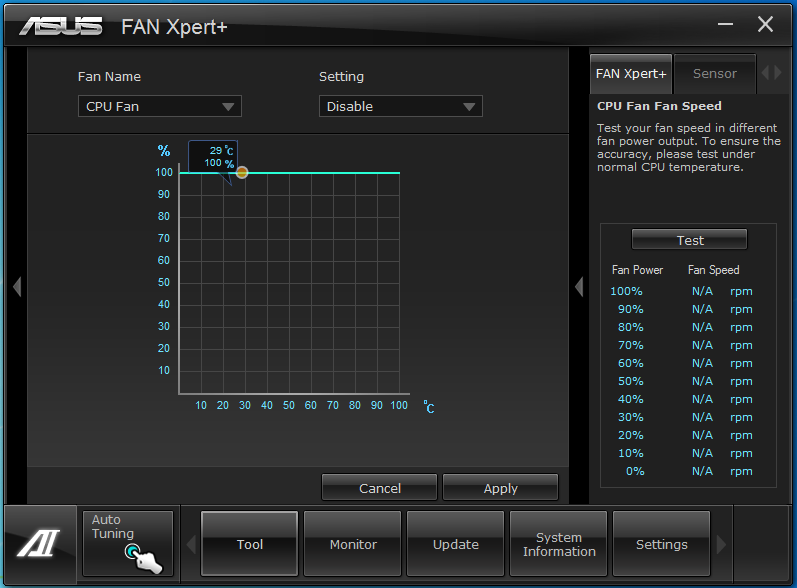Screen dimensions: 797x588
Task: Go to previous side tab with left arrow
Action: [x=765, y=73]
